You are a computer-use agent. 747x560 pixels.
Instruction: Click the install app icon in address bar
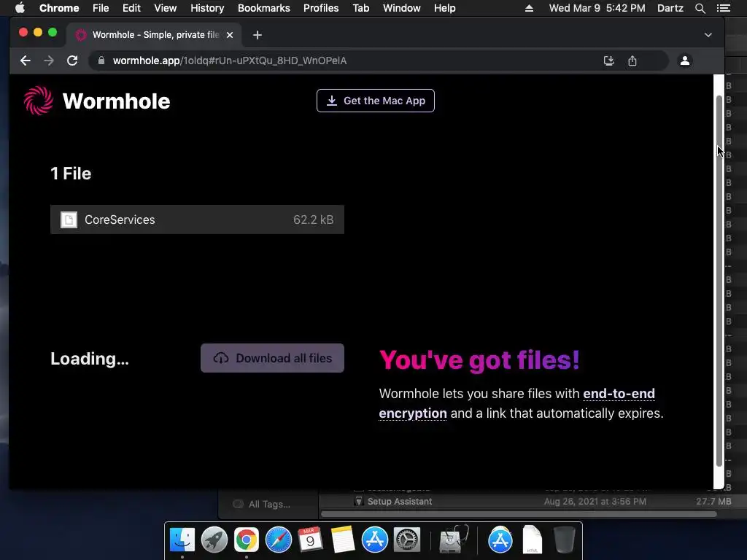pos(609,61)
